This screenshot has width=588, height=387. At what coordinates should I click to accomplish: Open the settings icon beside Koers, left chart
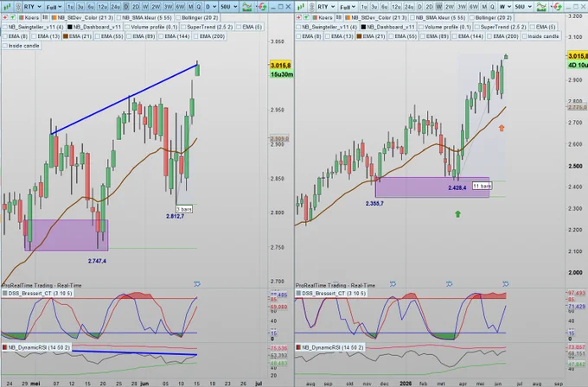tap(45, 17)
